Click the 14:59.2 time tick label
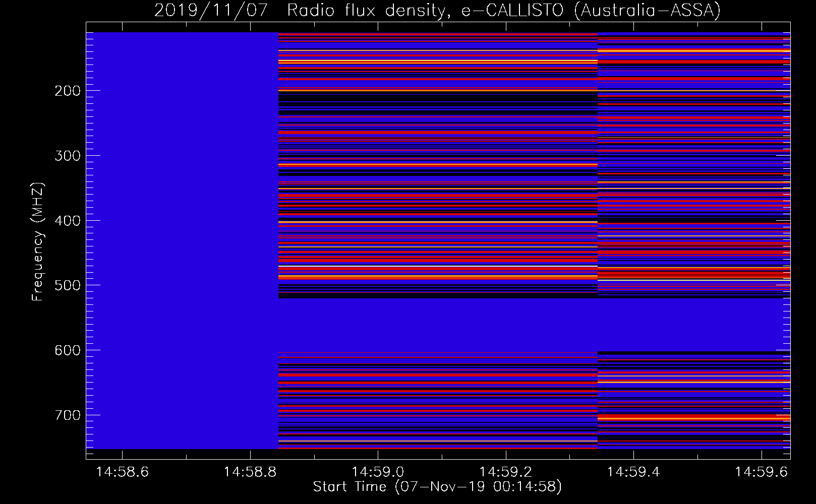The width and height of the screenshot is (816, 504). point(505,472)
